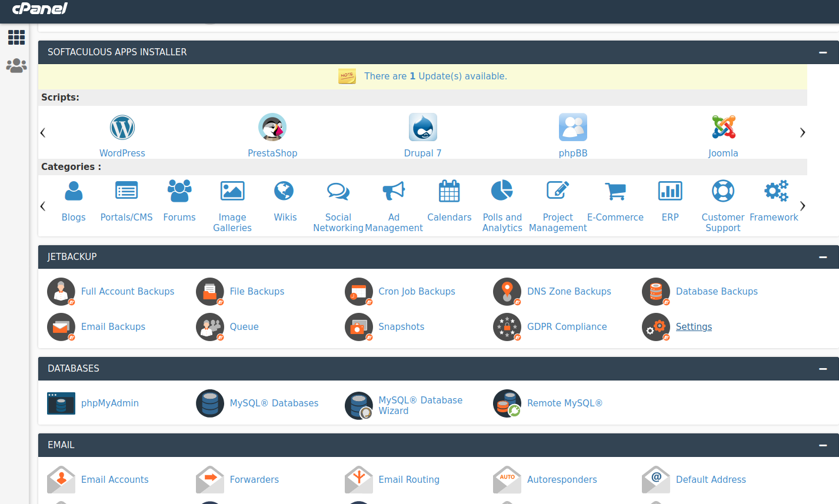Screen dimensions: 839x504
Task: Open the WordPress script icon
Action: (122, 127)
